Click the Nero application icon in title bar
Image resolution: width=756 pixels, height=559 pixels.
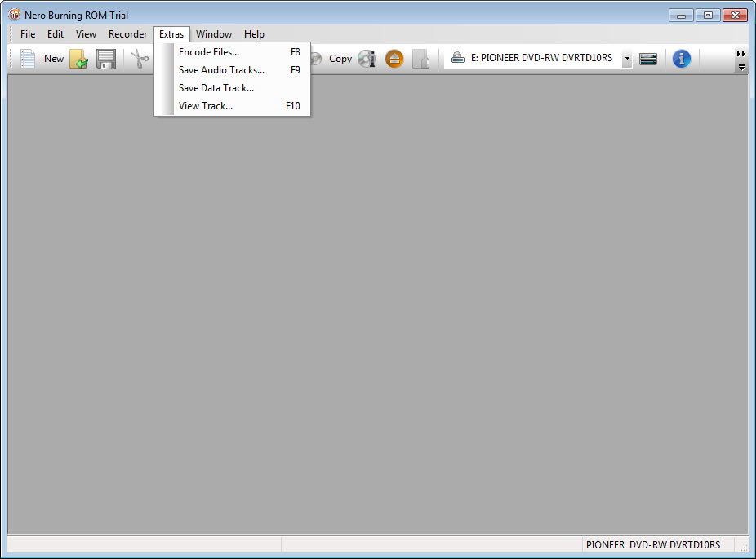pyautogui.click(x=15, y=15)
